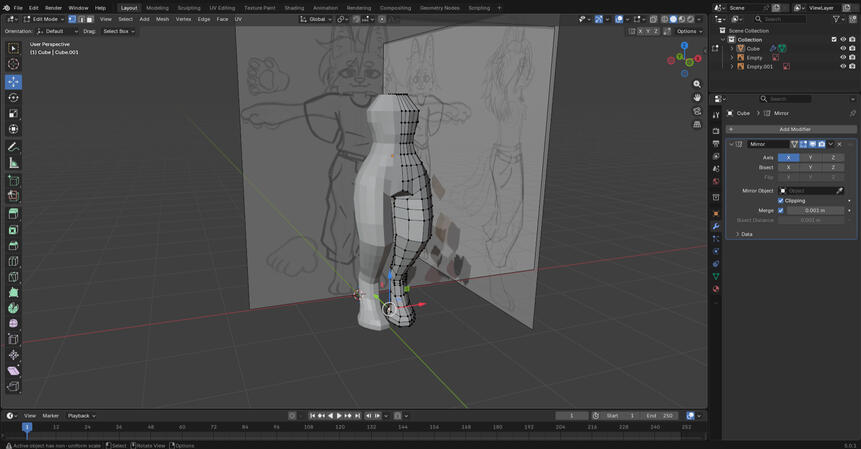Screen dimensions: 861x449
Task: Jump to the timeline start frame
Action: tap(312, 416)
